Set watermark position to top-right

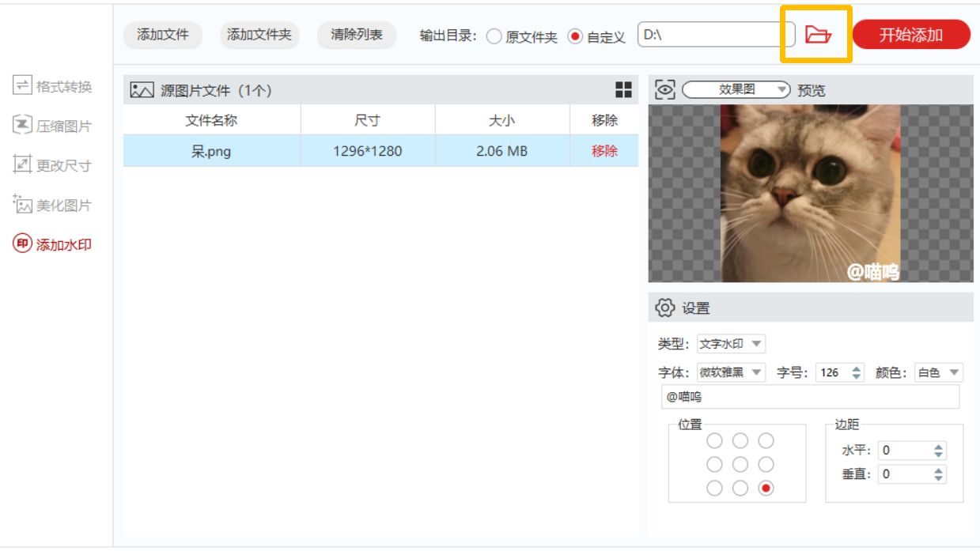[x=766, y=440]
